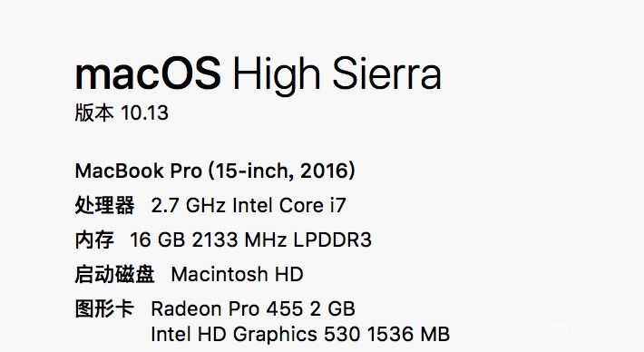
Task: Click the High Sierra title text
Action: 337,73
